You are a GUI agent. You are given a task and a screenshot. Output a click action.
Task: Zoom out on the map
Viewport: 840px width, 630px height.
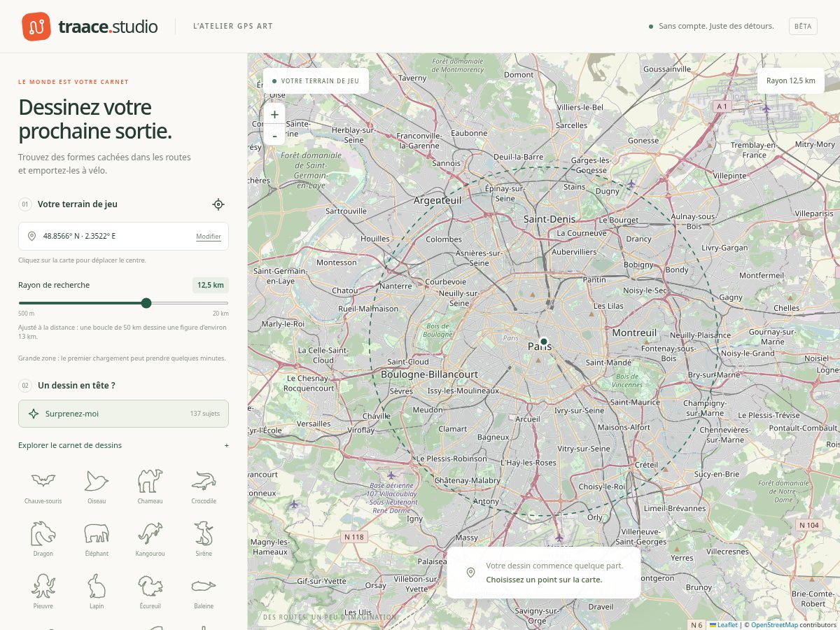pyautogui.click(x=274, y=135)
